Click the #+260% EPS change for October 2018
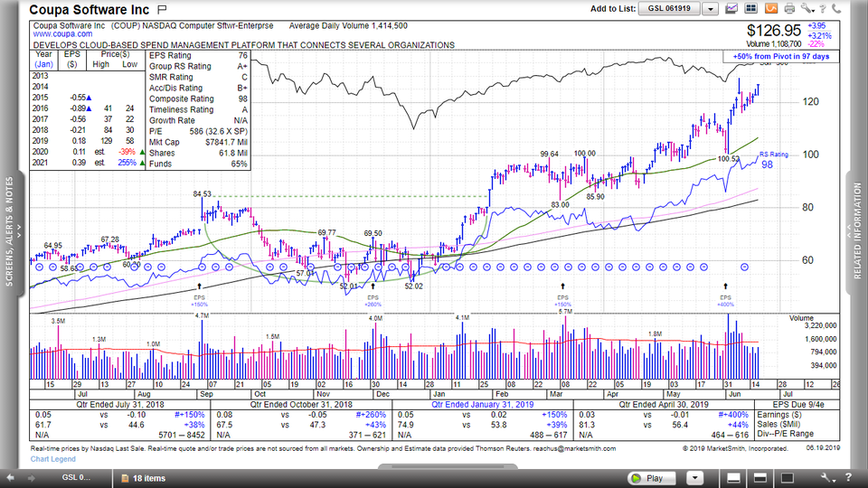Image resolution: width=868 pixels, height=488 pixels. [x=371, y=415]
